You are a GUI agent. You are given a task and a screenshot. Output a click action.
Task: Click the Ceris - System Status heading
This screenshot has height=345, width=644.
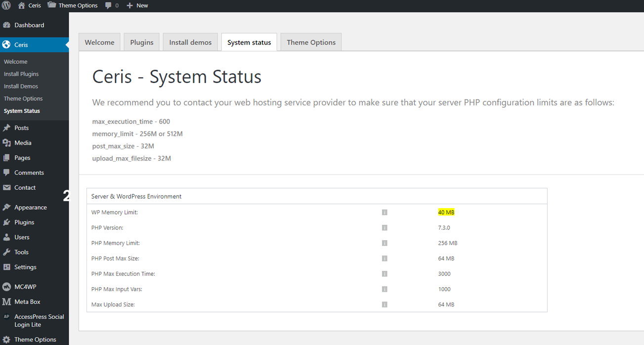[177, 77]
